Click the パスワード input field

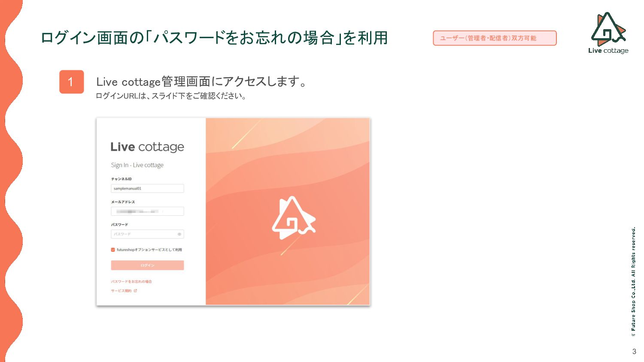tap(147, 234)
